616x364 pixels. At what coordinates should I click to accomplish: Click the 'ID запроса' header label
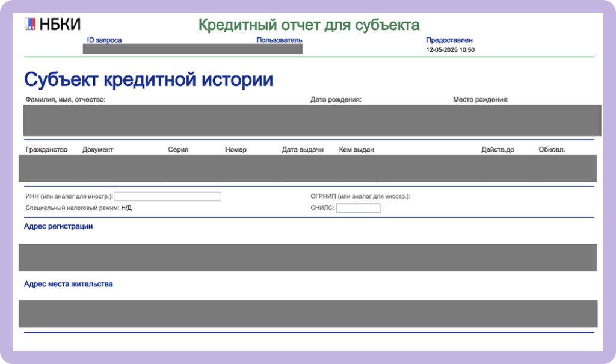click(x=103, y=40)
